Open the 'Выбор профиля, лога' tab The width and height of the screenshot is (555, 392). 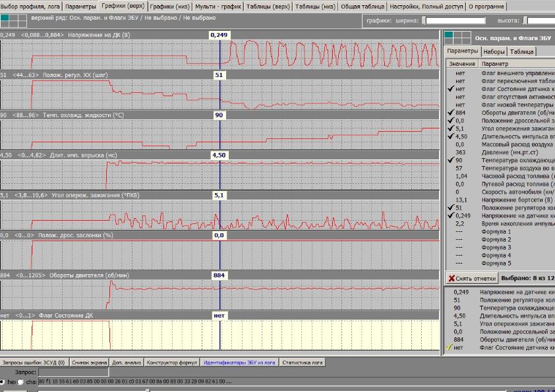pos(31,7)
